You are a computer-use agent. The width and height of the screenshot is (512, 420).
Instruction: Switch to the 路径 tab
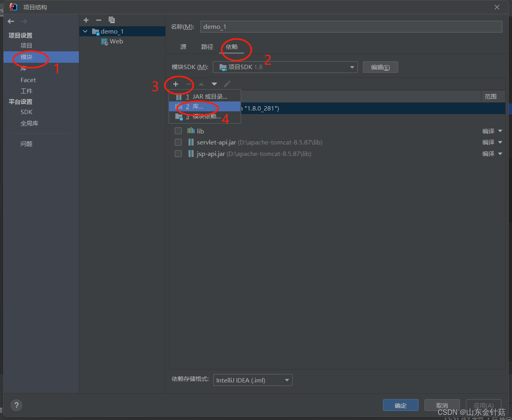pyautogui.click(x=207, y=47)
